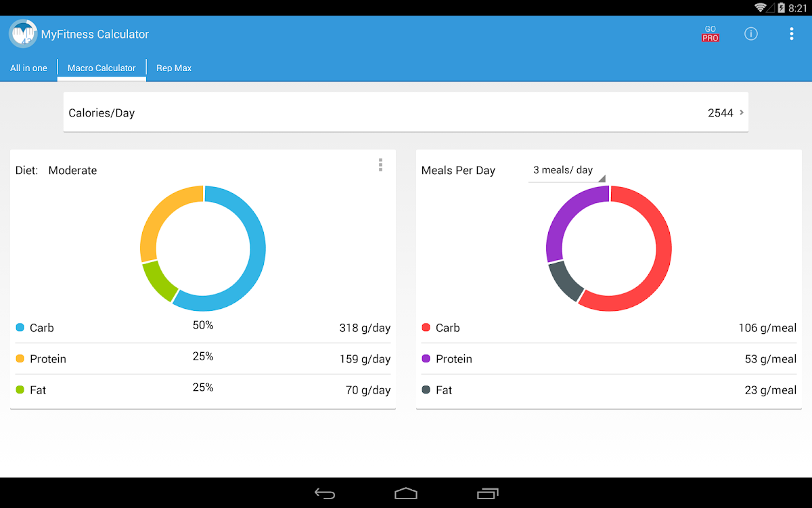This screenshot has height=508, width=812.
Task: Open the Diet card three-dot menu
Action: [x=380, y=165]
